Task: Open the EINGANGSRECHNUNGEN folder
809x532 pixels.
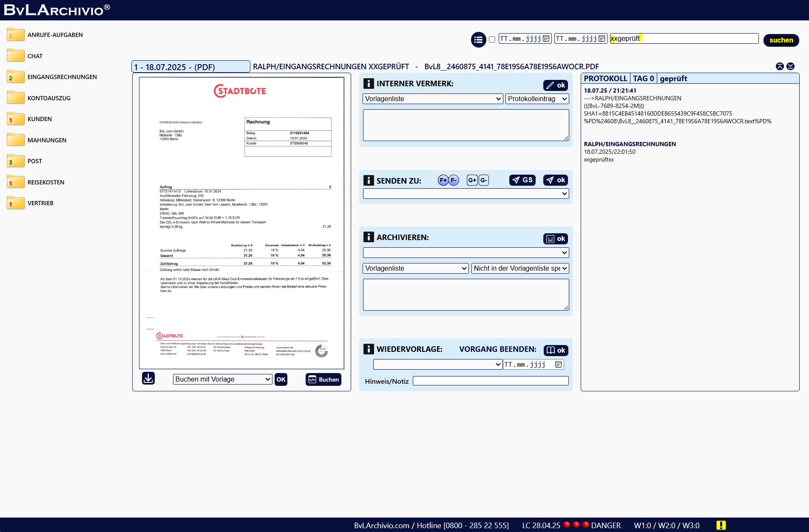Action: [x=62, y=77]
